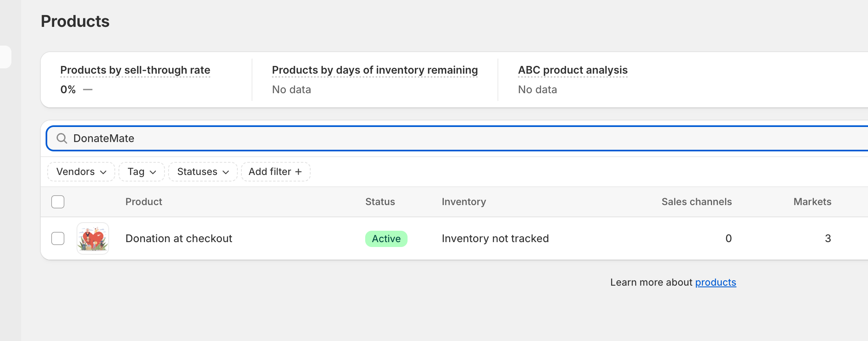Image resolution: width=868 pixels, height=341 pixels.
Task: Open Products by days of inventory remaining
Action: click(x=375, y=70)
